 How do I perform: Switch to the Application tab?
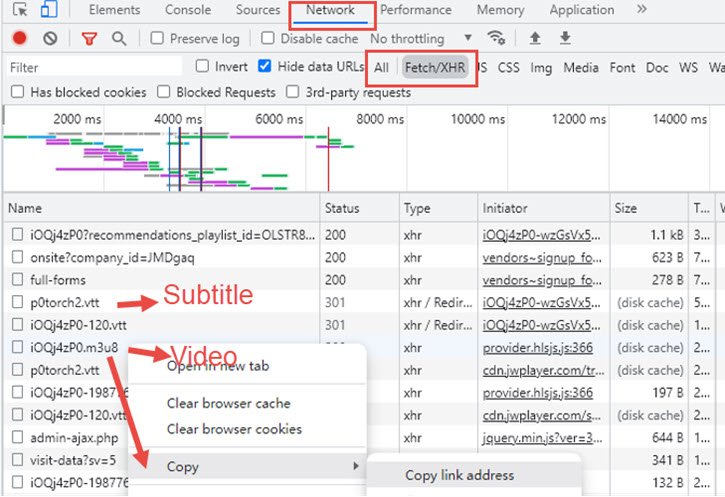coord(582,10)
